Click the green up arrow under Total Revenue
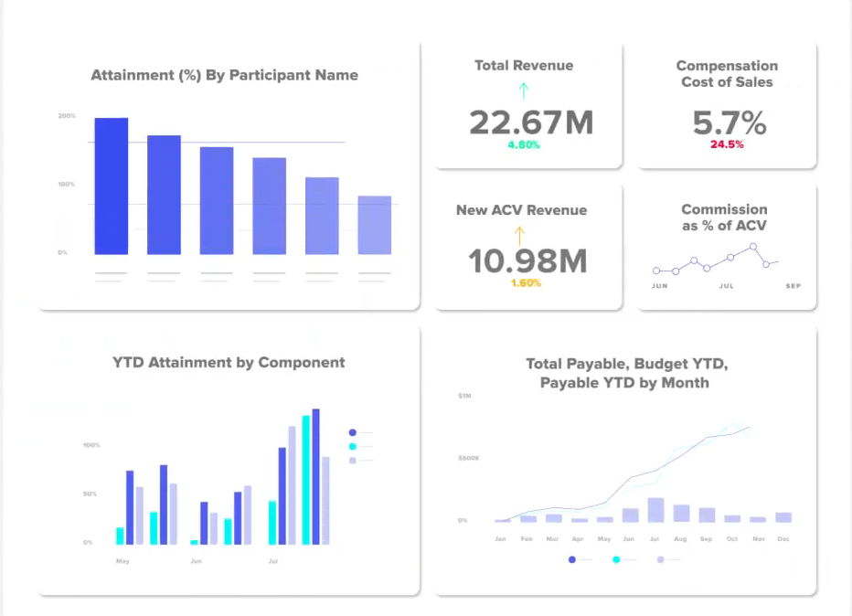 click(523, 90)
